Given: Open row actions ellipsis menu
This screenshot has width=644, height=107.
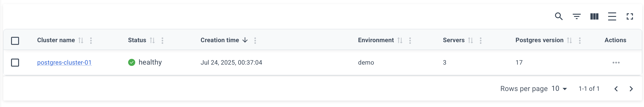Looking at the screenshot, I should [x=616, y=63].
